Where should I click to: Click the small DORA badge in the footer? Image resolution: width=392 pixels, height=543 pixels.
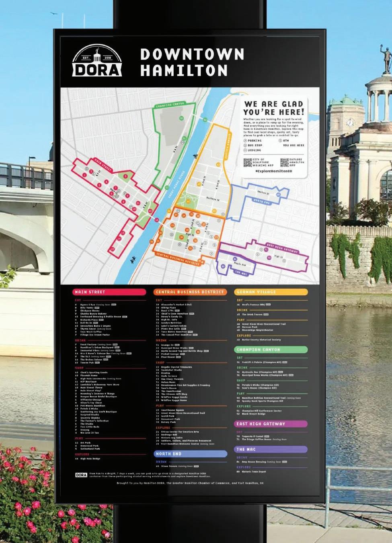point(81,475)
